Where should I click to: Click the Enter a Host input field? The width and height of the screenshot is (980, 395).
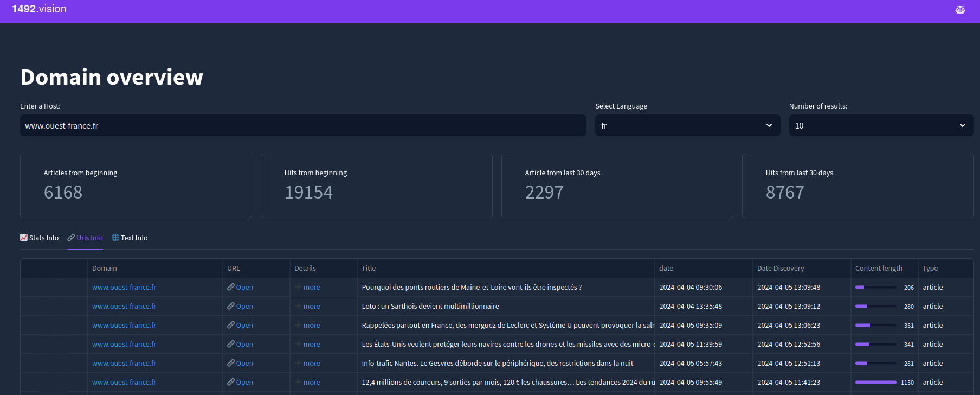click(x=303, y=125)
